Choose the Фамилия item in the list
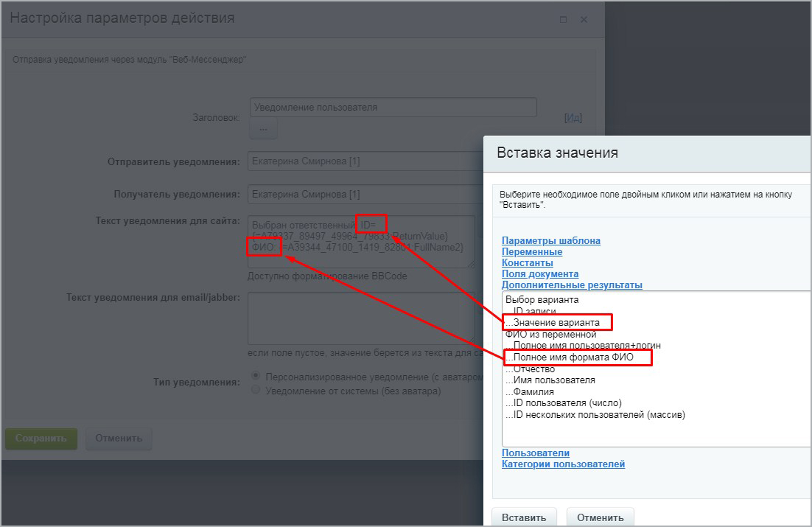 click(x=533, y=391)
